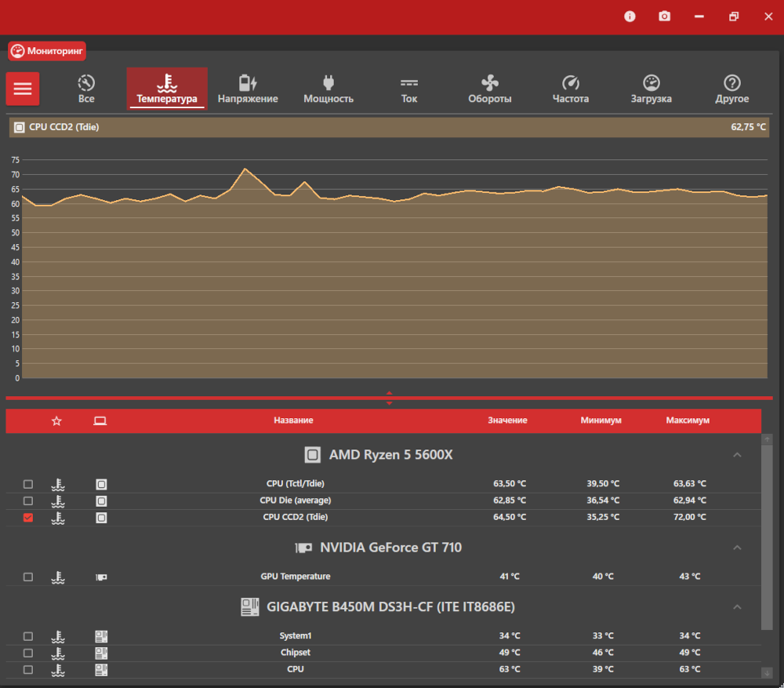784x688 pixels.
Task: Collapse the NVIDIA GeForce GT 710 group
Action: 737,548
